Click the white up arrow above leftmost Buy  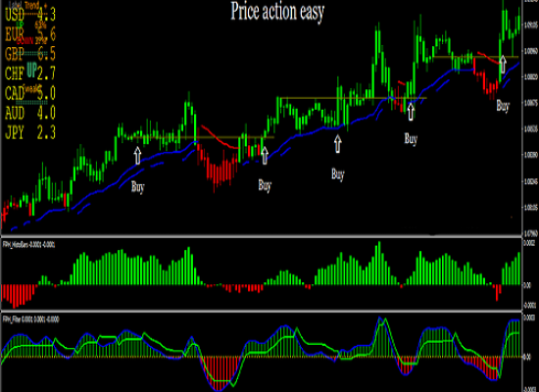[137, 156]
